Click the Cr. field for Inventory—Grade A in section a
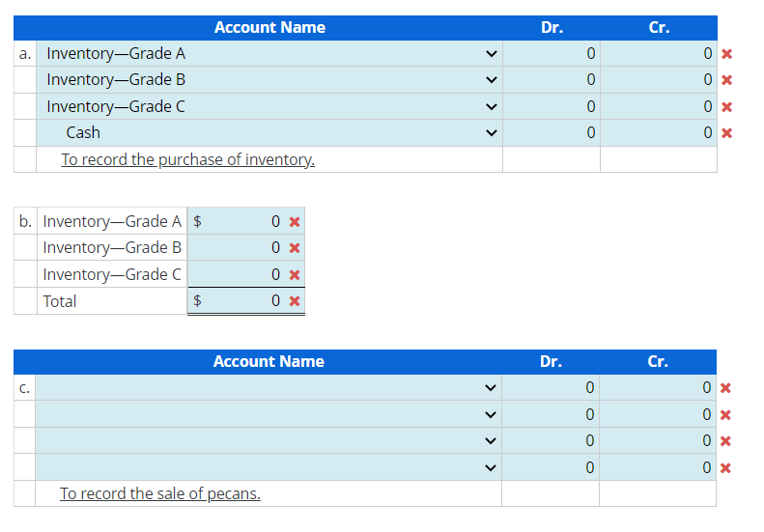This screenshot has height=532, width=764. click(659, 54)
